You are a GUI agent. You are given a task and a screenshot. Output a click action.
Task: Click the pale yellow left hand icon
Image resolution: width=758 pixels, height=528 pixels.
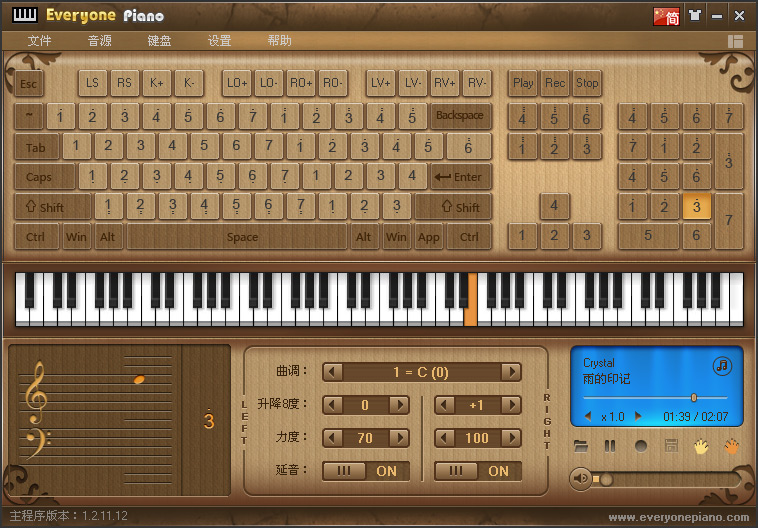701,446
